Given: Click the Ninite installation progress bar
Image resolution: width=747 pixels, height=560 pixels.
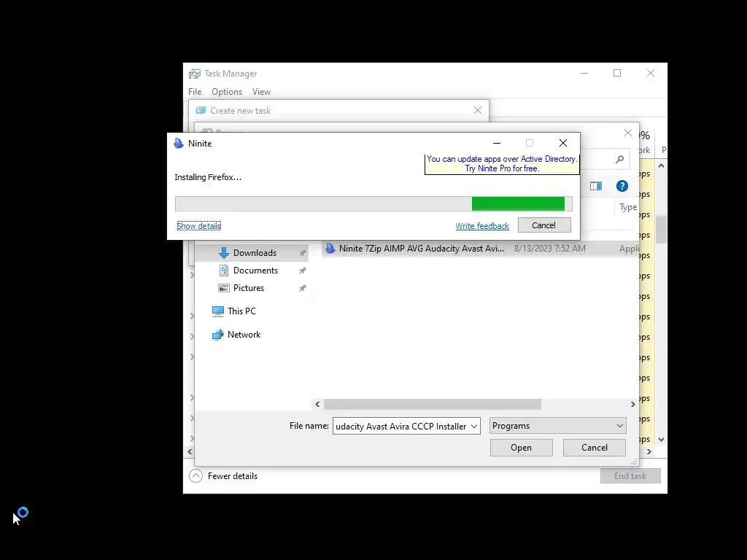Looking at the screenshot, I should click(373, 204).
